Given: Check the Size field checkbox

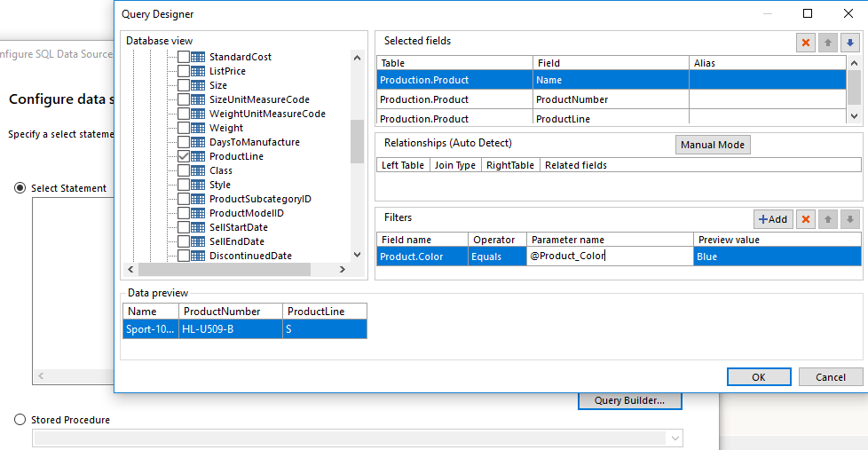Looking at the screenshot, I should coord(183,85).
